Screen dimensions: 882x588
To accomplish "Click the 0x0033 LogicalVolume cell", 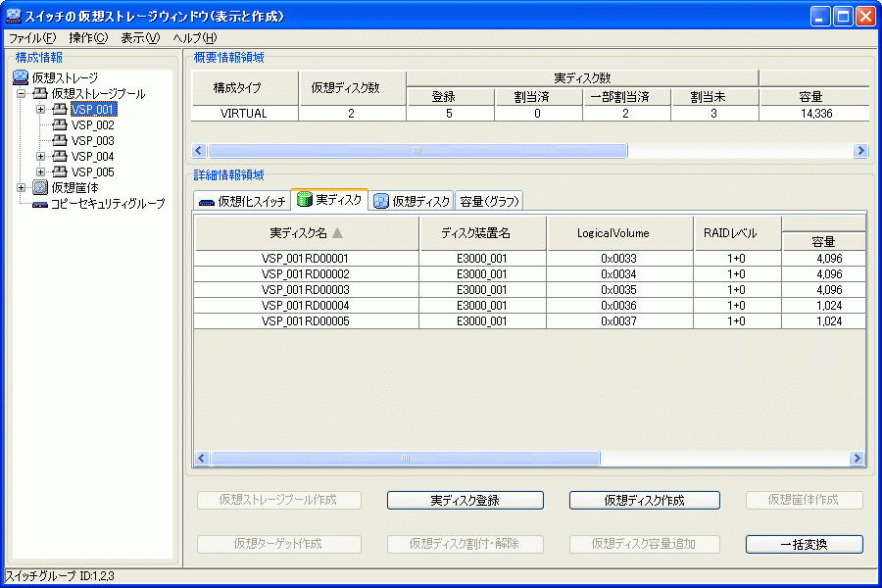I will point(619,259).
